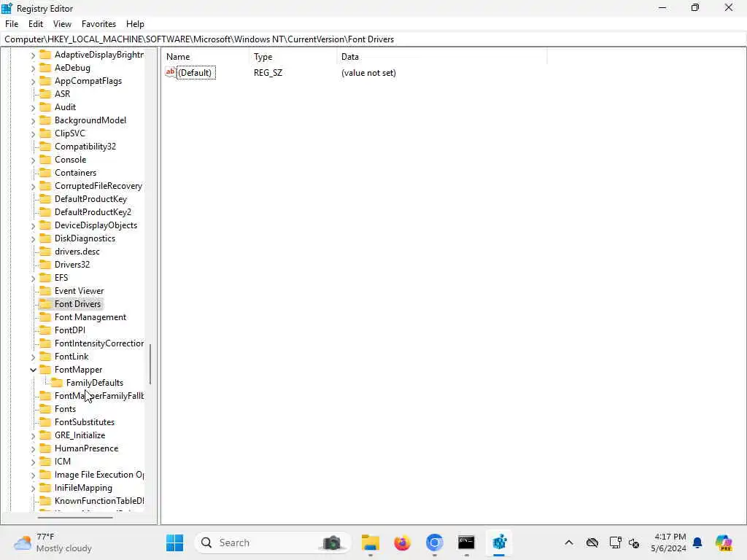Click the Registry Editor taskbar icon
This screenshot has width=747, height=560.
coord(499,542)
